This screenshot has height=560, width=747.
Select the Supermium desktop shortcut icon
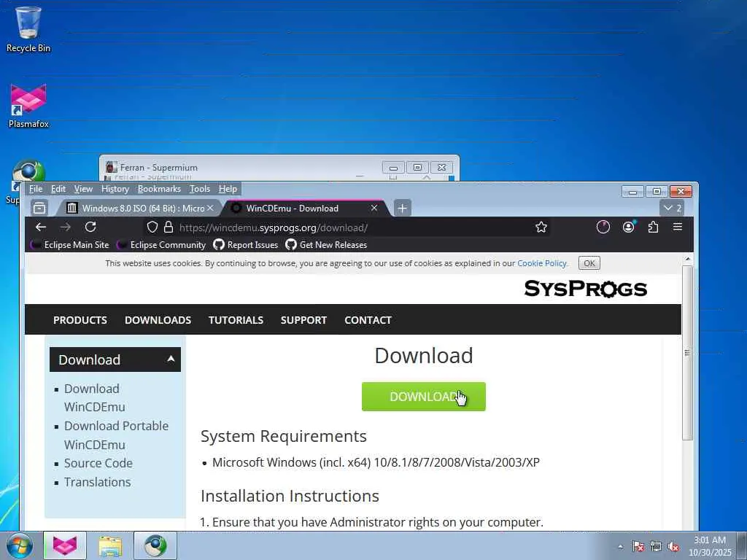point(28,171)
